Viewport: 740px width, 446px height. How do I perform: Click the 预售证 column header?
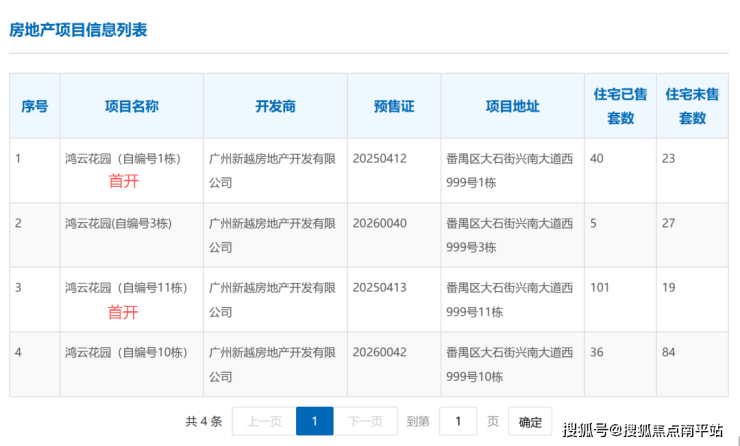tap(394, 106)
